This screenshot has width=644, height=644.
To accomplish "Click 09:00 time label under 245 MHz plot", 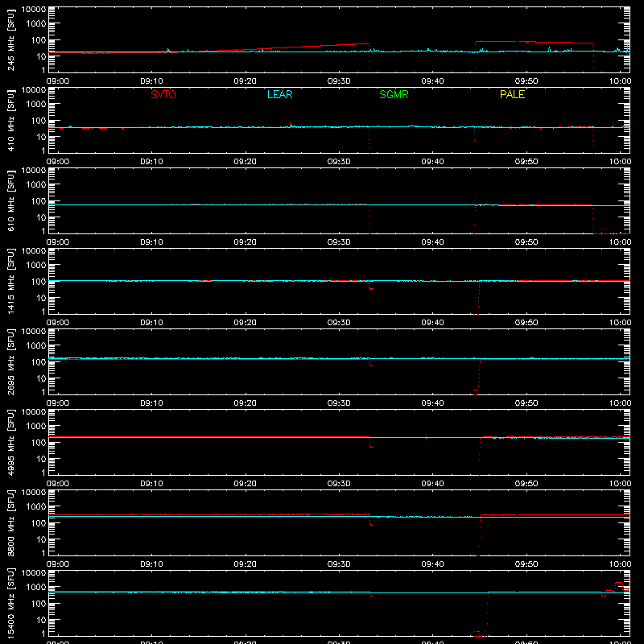I will pyautogui.click(x=57, y=81).
